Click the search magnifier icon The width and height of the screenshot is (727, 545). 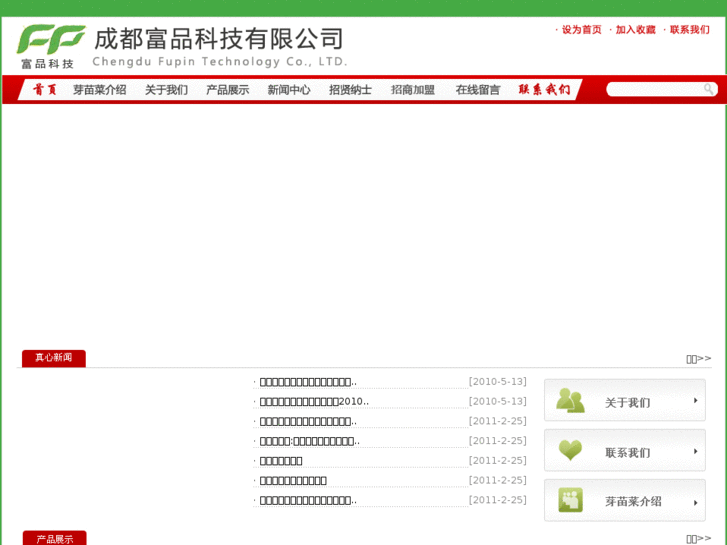point(708,89)
